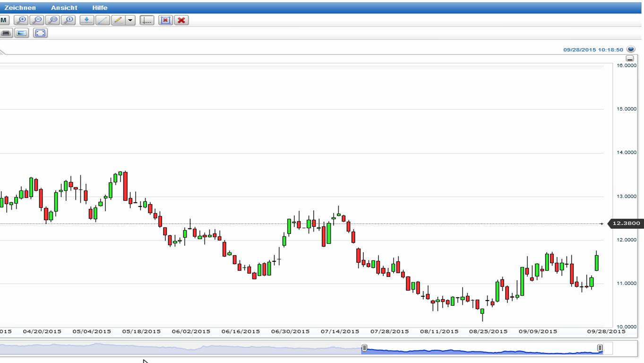
Task: Toggle fullscreen chart view icon
Action: (41, 33)
